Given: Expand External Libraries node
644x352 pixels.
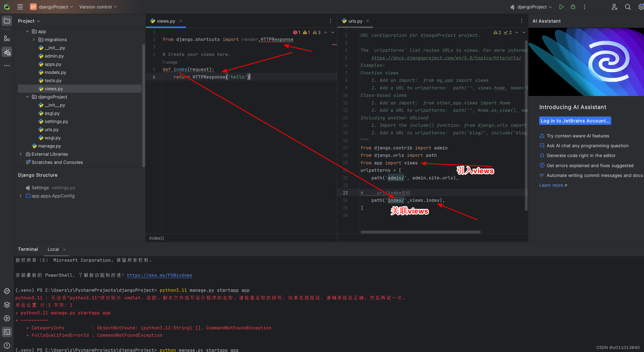Looking at the screenshot, I should coord(21,154).
